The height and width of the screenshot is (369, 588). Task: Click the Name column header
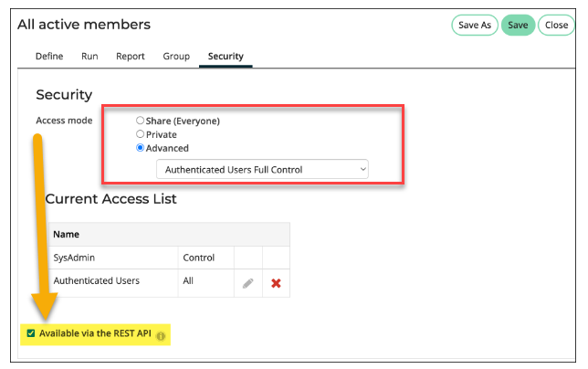coord(67,235)
